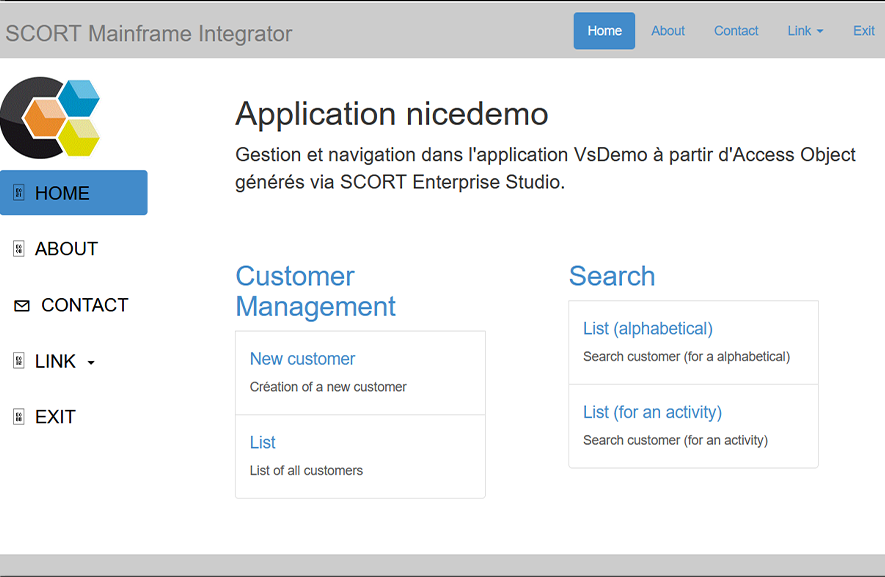
Task: Click the 'Gestion et navigation' description paragraph
Action: 545,168
